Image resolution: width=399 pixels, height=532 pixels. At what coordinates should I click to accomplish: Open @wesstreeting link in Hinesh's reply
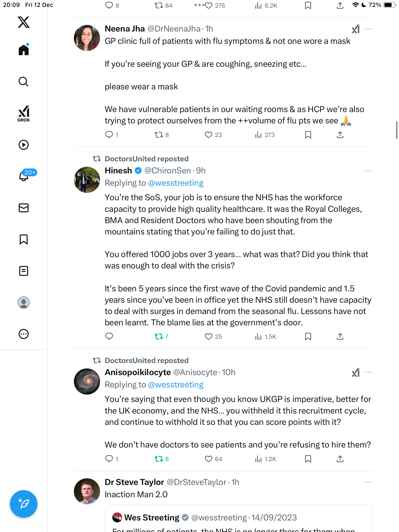(x=176, y=183)
